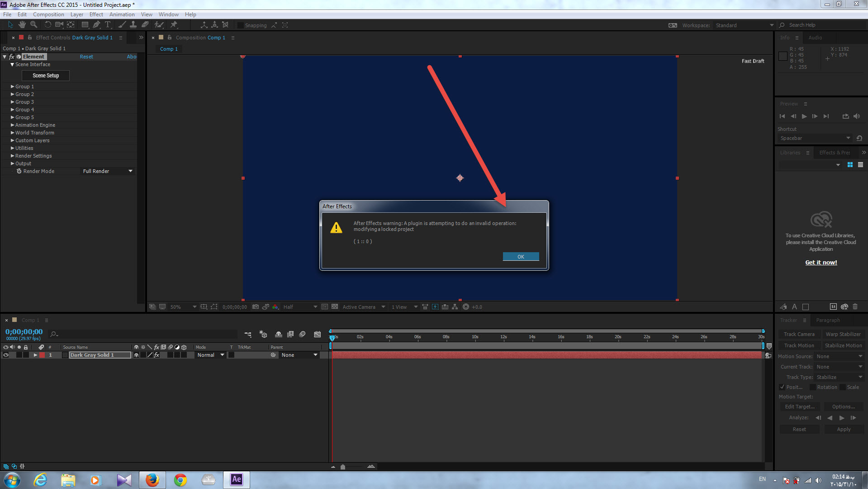Toggle the Transparency Grid button
Screen dimensions: 868x489
pyautogui.click(x=335, y=307)
